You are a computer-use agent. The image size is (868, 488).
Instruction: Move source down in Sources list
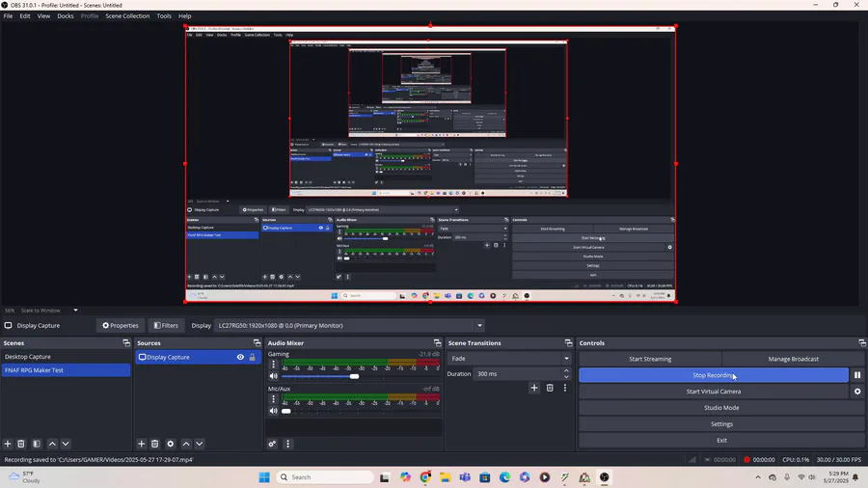tap(200, 444)
